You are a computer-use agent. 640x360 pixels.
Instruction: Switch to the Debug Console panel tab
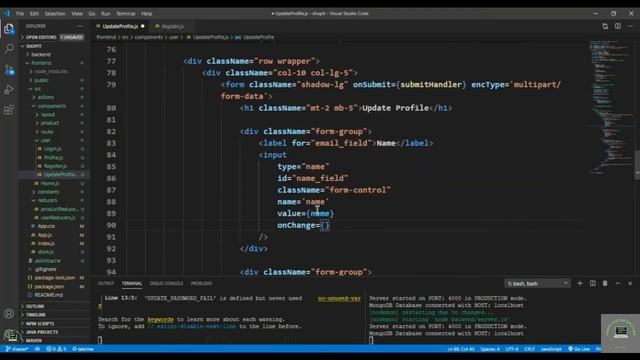(x=166, y=283)
